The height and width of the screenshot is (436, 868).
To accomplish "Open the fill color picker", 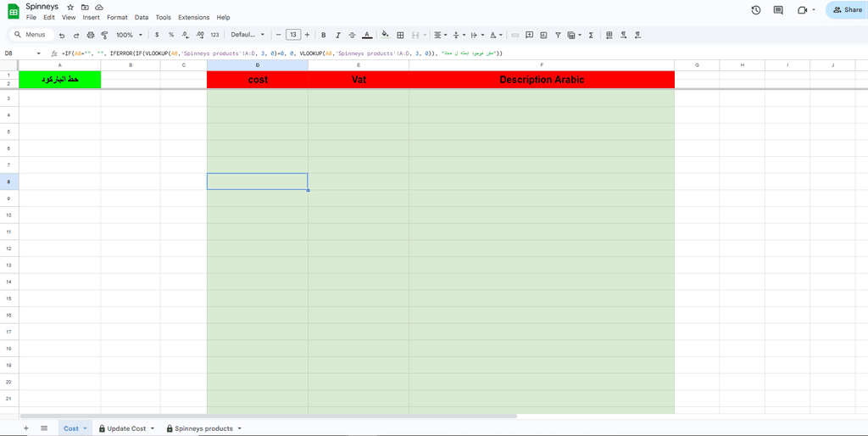I will pyautogui.click(x=386, y=35).
